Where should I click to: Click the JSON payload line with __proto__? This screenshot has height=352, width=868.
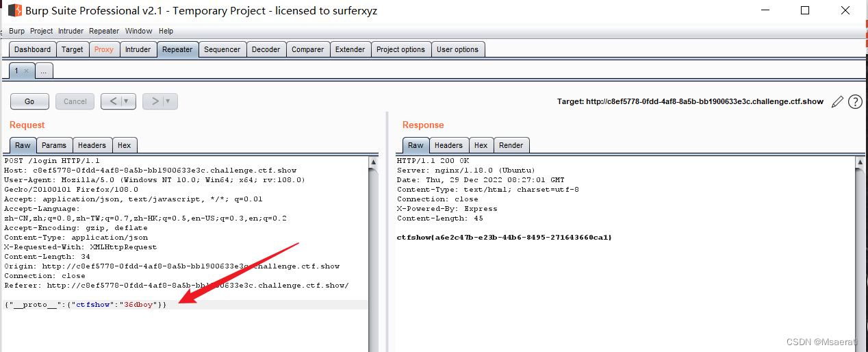tap(85, 304)
